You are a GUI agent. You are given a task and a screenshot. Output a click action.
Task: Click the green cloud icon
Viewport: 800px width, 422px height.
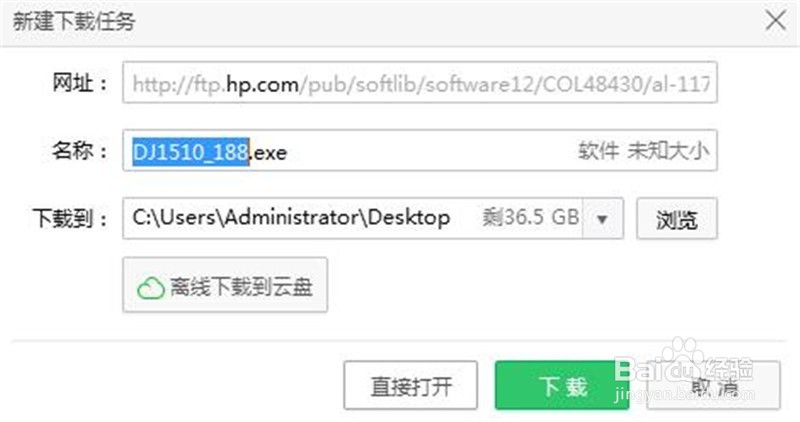tap(151, 288)
